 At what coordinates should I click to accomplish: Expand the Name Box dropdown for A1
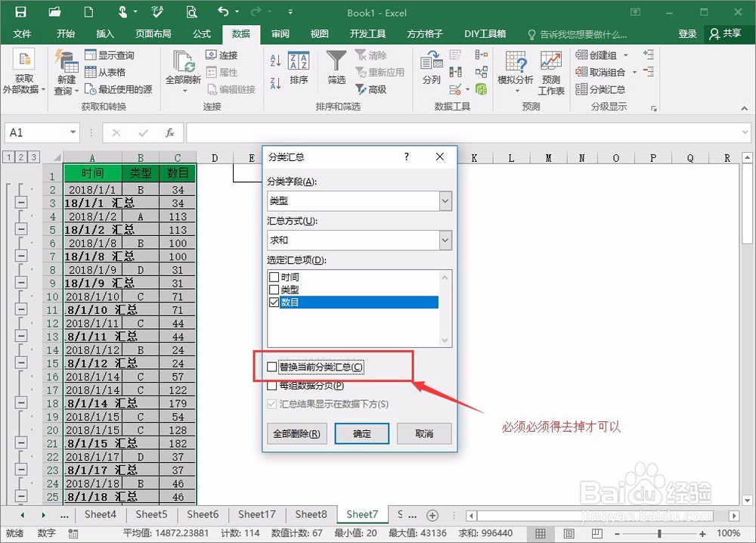coord(73,132)
